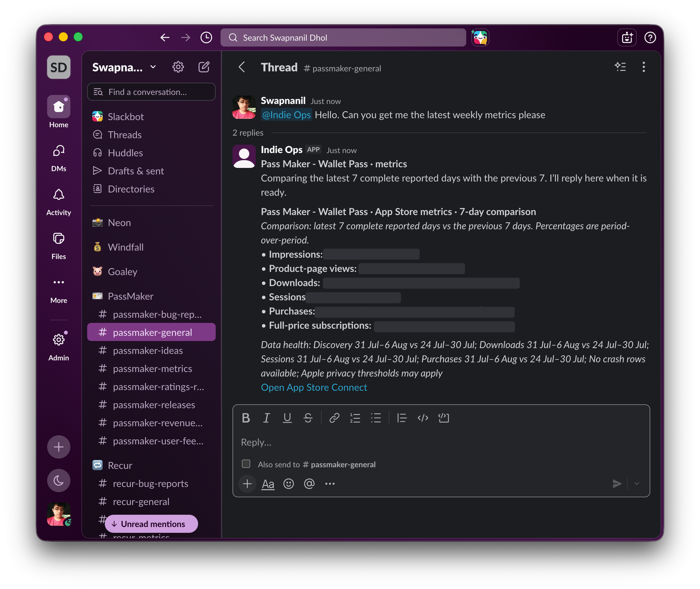Search Swapnanil Dhol workspace
The height and width of the screenshot is (589, 700).
click(x=343, y=37)
